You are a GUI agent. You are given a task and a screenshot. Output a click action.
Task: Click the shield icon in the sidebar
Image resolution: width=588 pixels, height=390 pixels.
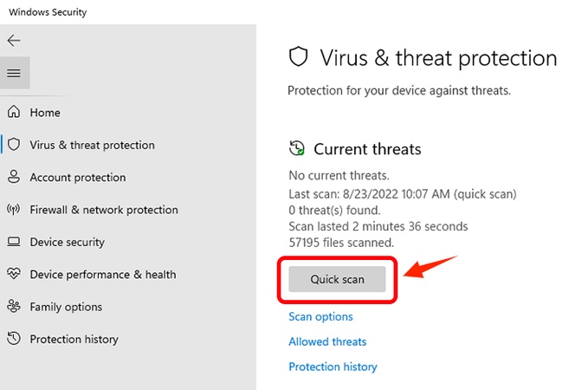[14, 145]
